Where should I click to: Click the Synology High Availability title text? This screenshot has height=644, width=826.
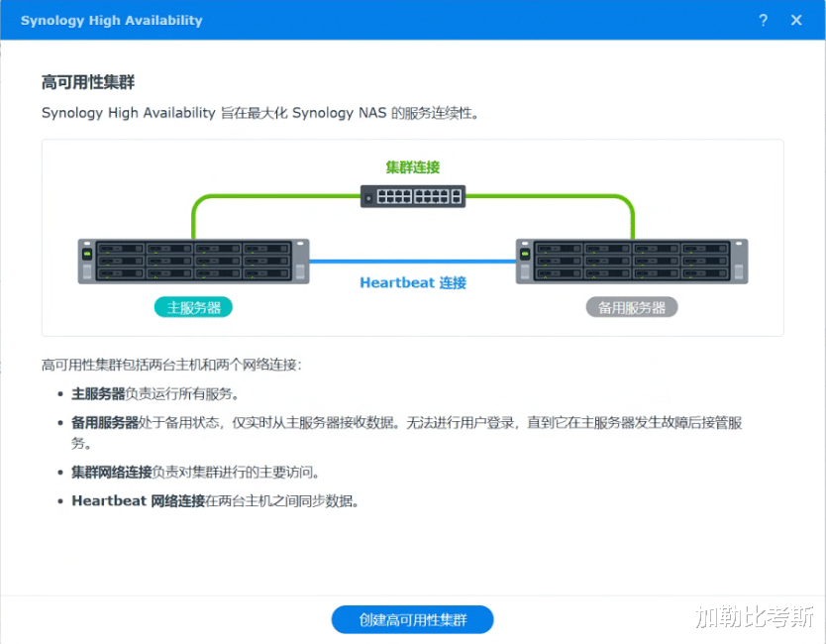pos(111,20)
